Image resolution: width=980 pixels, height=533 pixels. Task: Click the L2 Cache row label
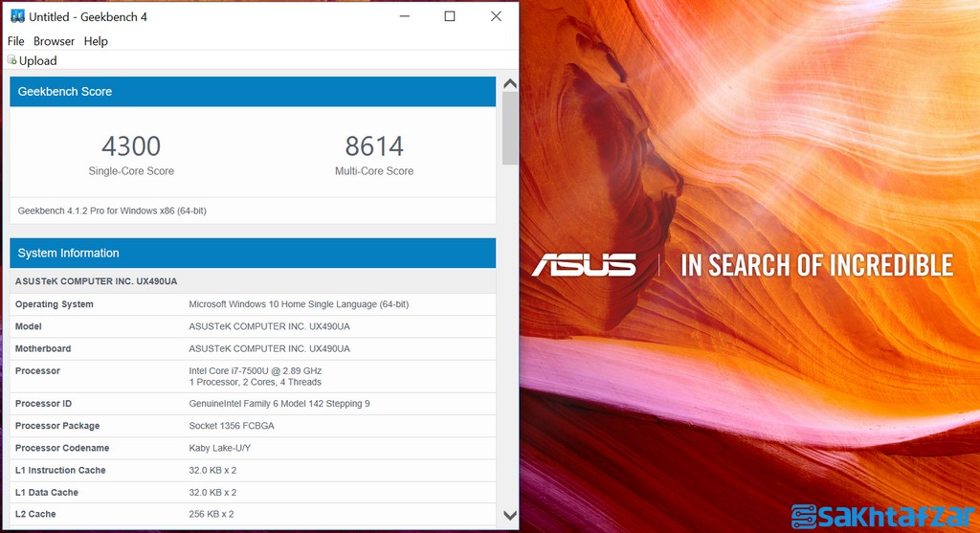tap(35, 514)
